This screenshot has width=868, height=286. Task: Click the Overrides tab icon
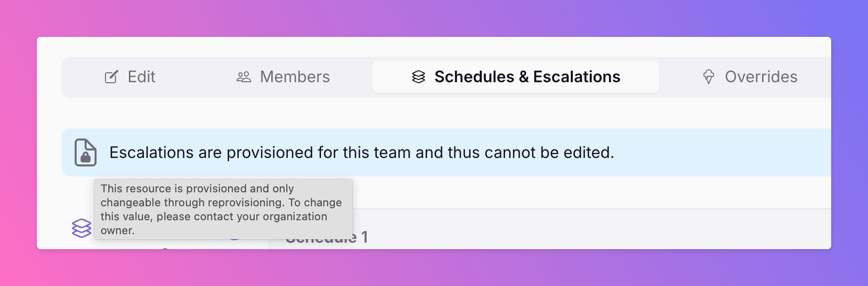[x=709, y=77]
